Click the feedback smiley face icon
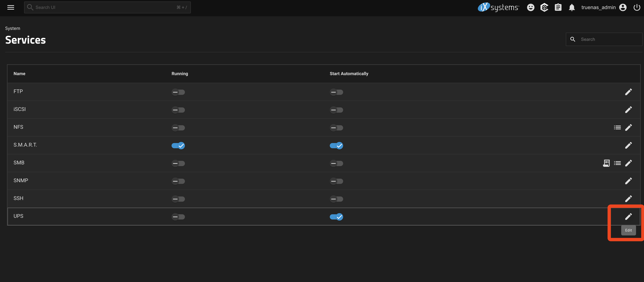 (x=530, y=7)
